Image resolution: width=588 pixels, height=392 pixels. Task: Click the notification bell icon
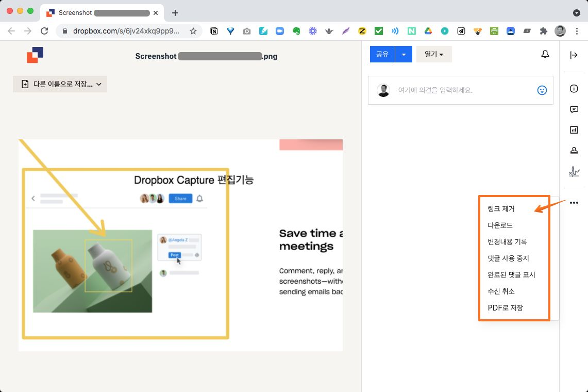click(x=545, y=54)
